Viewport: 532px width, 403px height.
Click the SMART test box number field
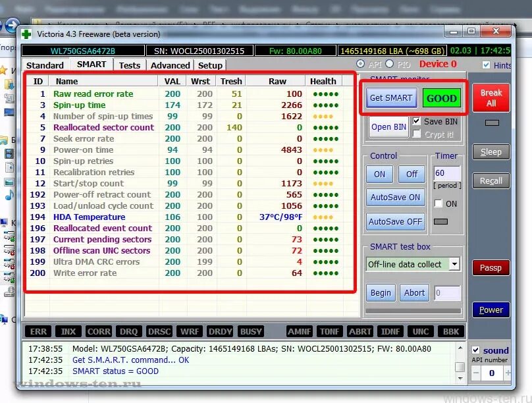(x=447, y=293)
